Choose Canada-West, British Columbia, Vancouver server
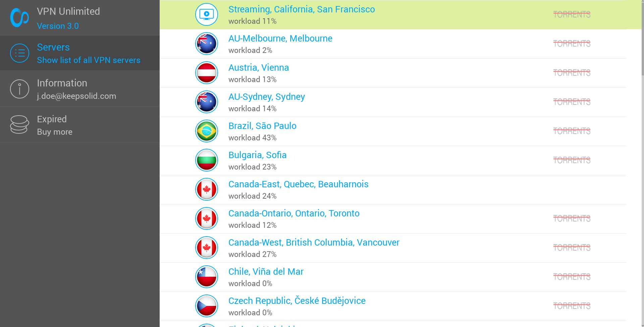The image size is (644, 327). (314, 243)
